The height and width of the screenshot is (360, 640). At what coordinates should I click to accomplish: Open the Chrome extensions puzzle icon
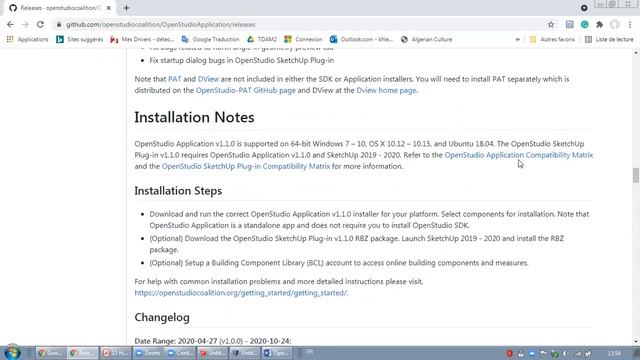pyautogui.click(x=599, y=24)
